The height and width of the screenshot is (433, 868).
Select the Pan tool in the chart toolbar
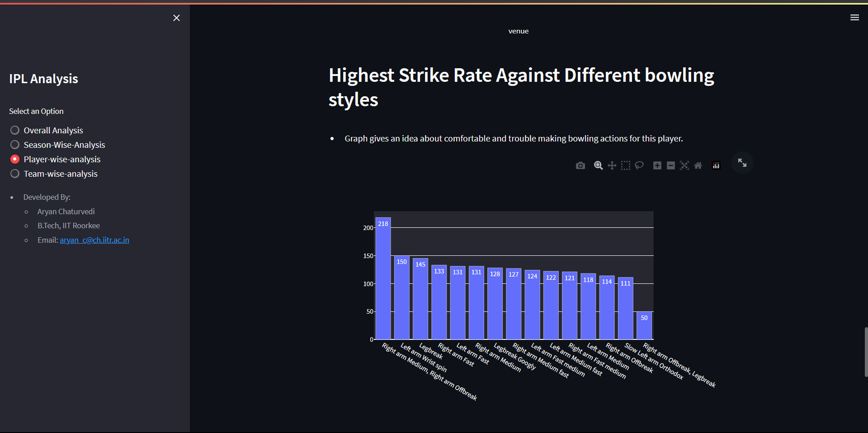coord(612,165)
